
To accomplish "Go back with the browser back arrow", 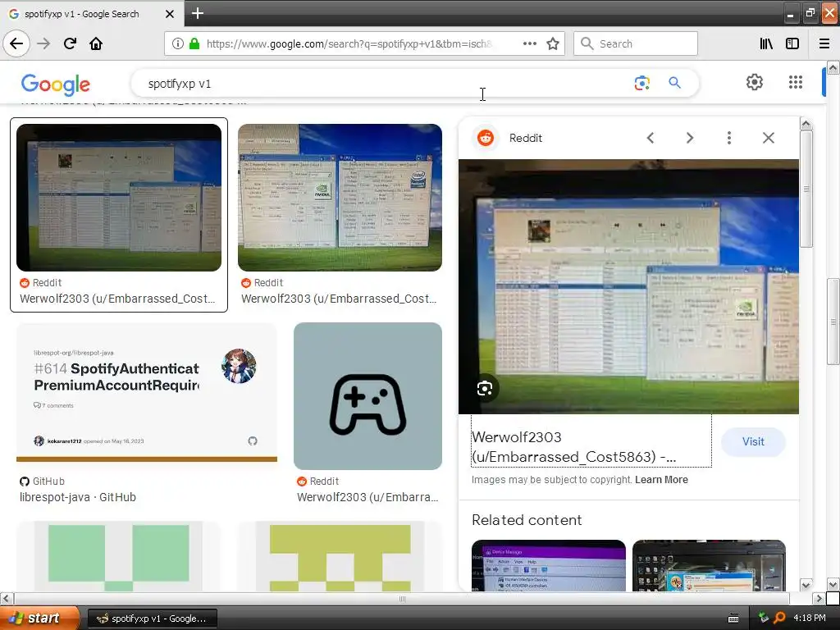I will tap(16, 43).
